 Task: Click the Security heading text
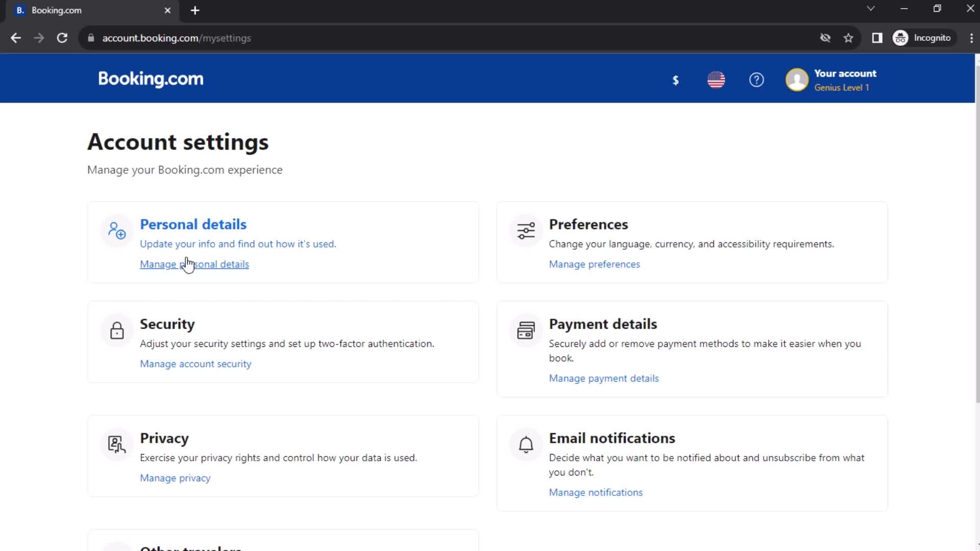pyautogui.click(x=167, y=324)
